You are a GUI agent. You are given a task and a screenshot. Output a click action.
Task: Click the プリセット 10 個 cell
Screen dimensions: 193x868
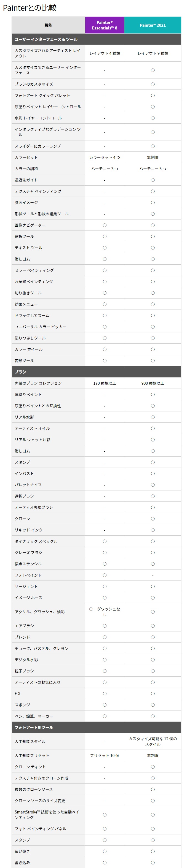[104, 755]
